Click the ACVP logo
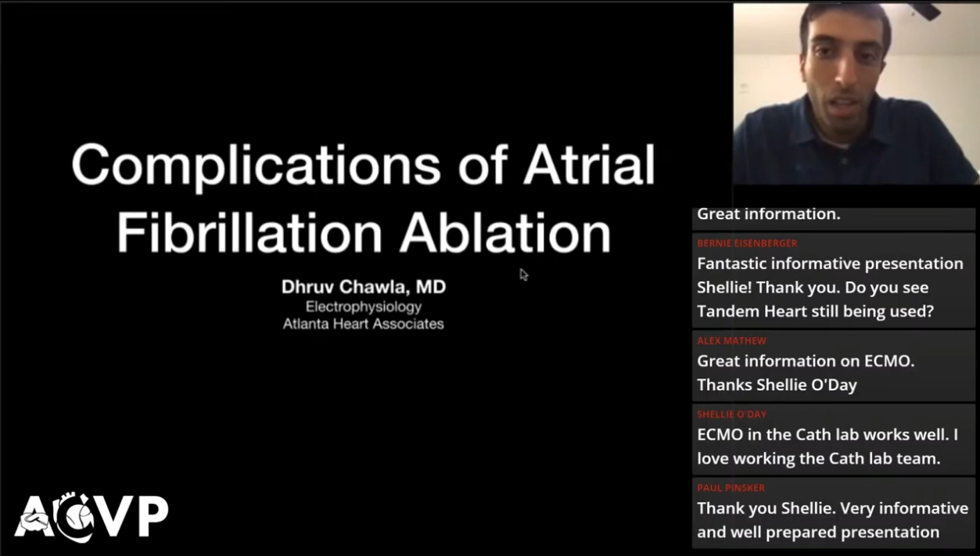This screenshot has width=980, height=556. pyautogui.click(x=92, y=517)
